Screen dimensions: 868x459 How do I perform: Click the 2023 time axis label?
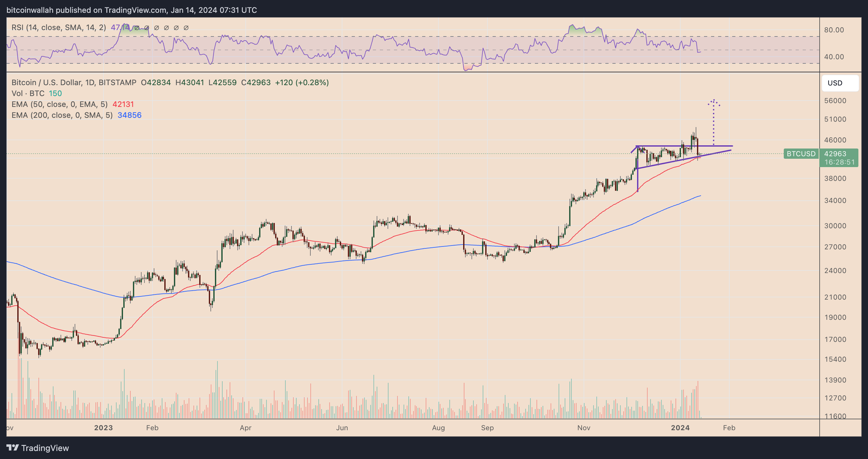click(103, 428)
